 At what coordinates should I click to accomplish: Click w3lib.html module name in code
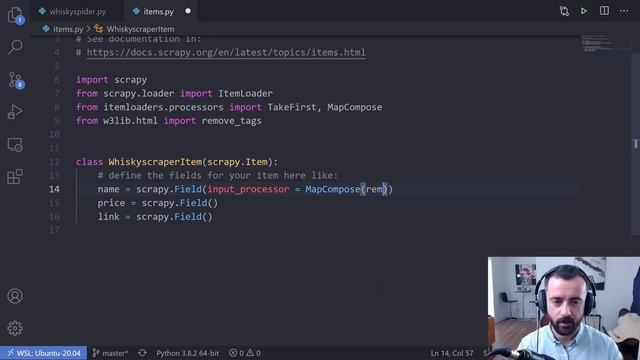(x=130, y=121)
